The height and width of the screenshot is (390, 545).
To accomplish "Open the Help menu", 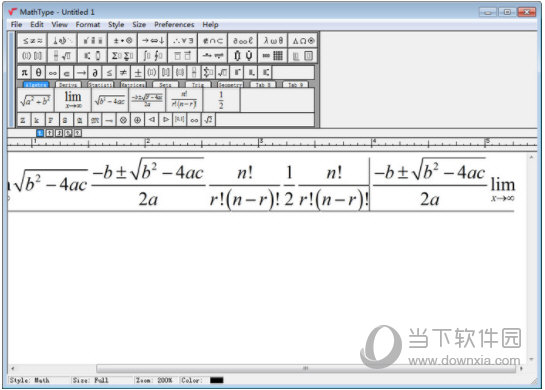I will pyautogui.click(x=210, y=24).
